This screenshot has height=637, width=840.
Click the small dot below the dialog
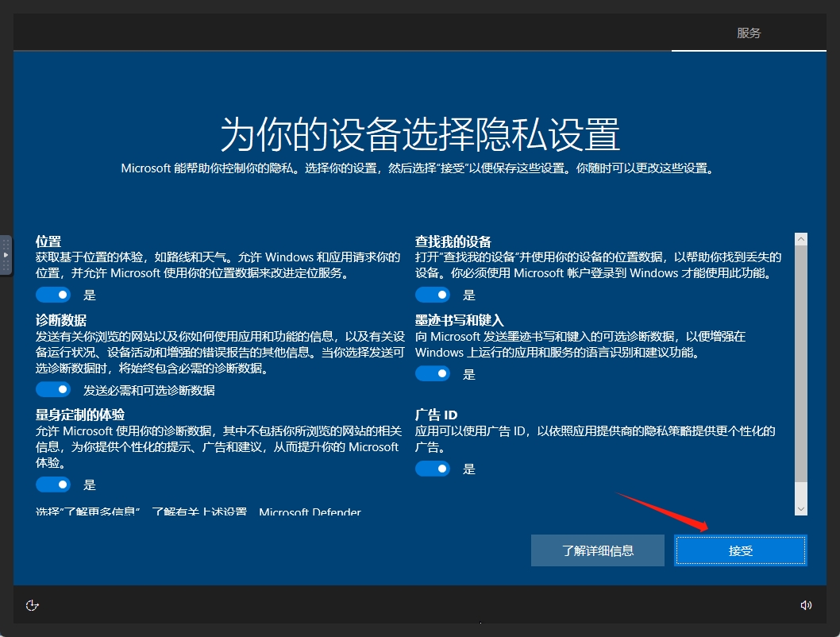point(480,623)
